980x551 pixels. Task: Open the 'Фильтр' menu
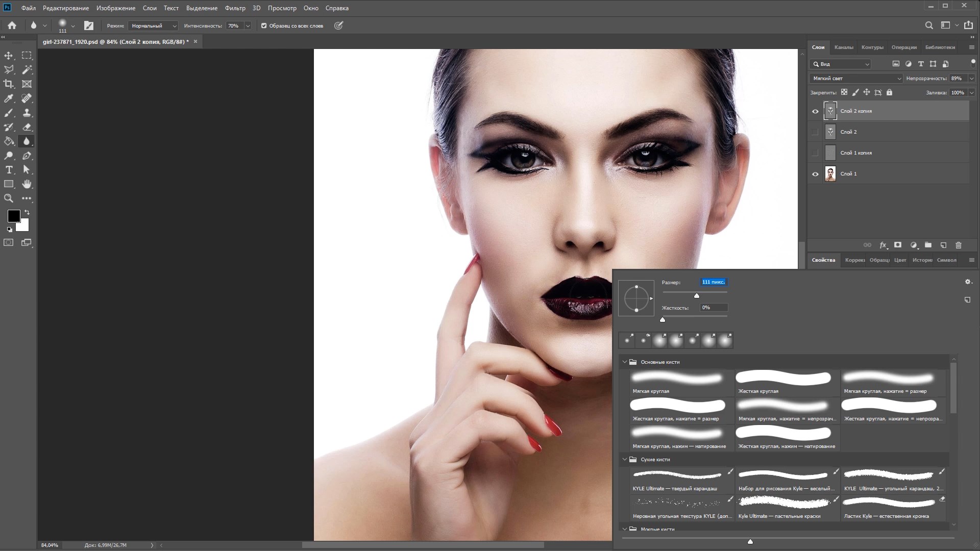point(235,8)
